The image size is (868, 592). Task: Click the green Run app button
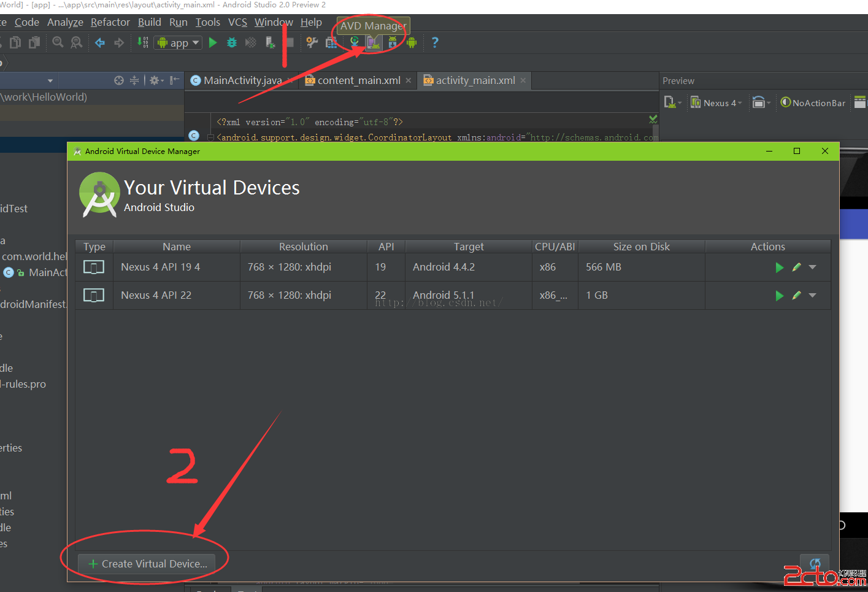(213, 42)
